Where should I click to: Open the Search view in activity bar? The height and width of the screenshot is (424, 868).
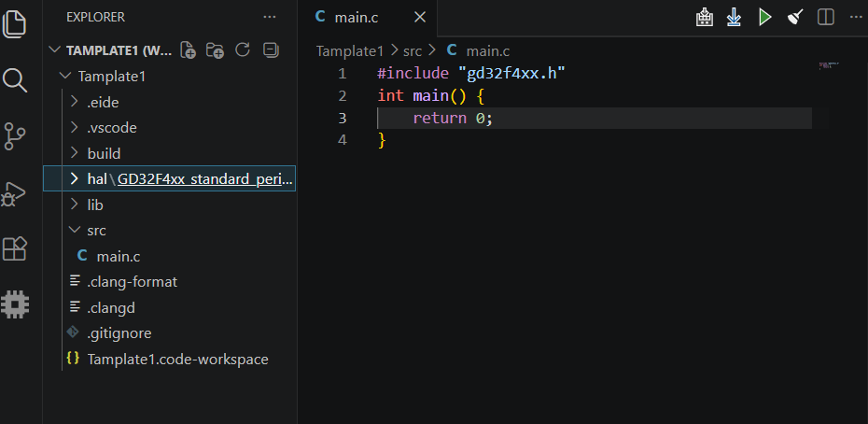(x=15, y=80)
